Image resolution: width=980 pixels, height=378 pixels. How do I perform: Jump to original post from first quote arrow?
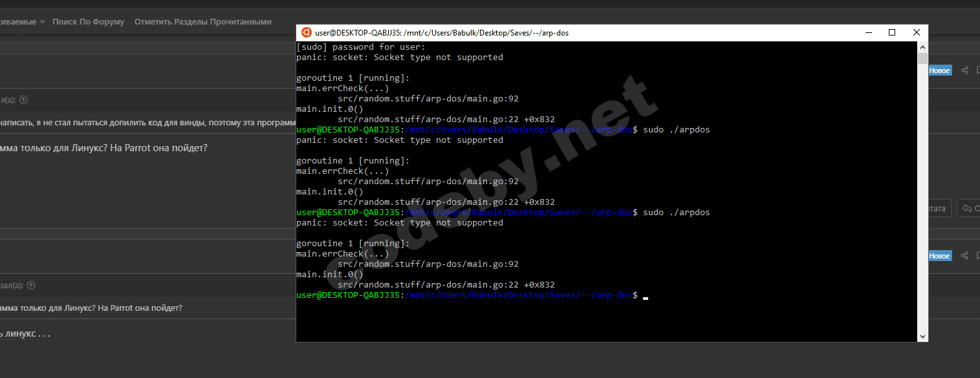pyautogui.click(x=24, y=100)
